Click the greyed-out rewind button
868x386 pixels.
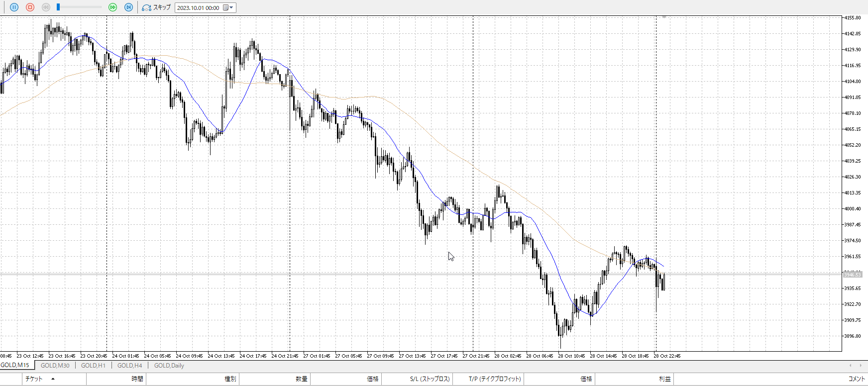coord(46,7)
